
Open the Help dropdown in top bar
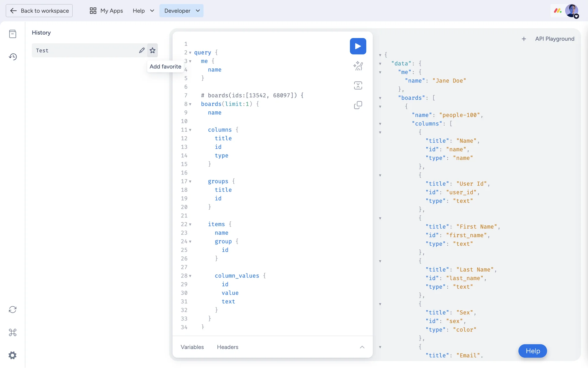[143, 11]
